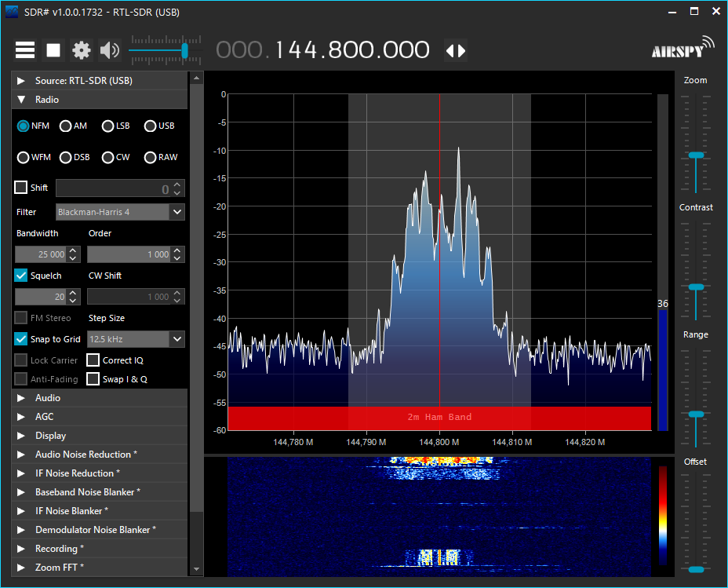728x588 pixels.
Task: Expand the IF Noise Blanker panel
Action: pyautogui.click(x=100, y=511)
